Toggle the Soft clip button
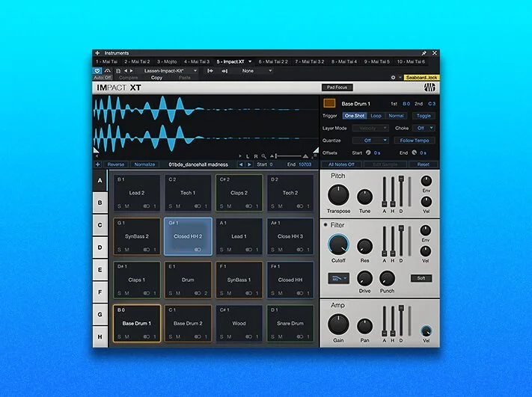Image resolution: width=532 pixels, height=397 pixels. [x=421, y=278]
